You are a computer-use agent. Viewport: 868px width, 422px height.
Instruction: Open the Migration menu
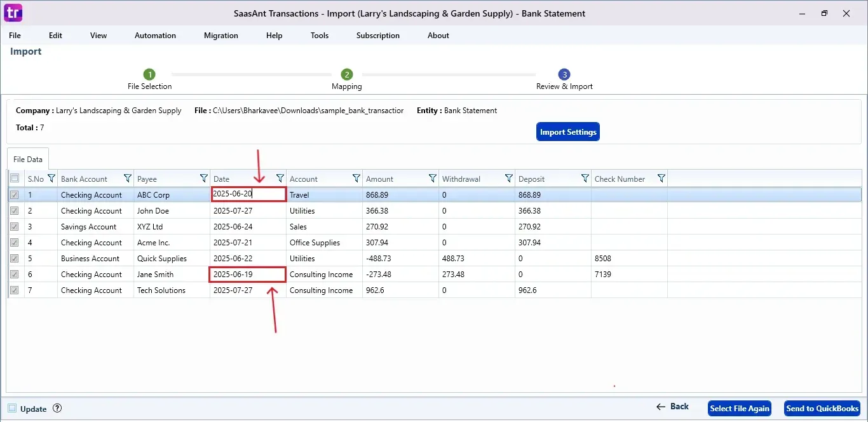(x=220, y=36)
